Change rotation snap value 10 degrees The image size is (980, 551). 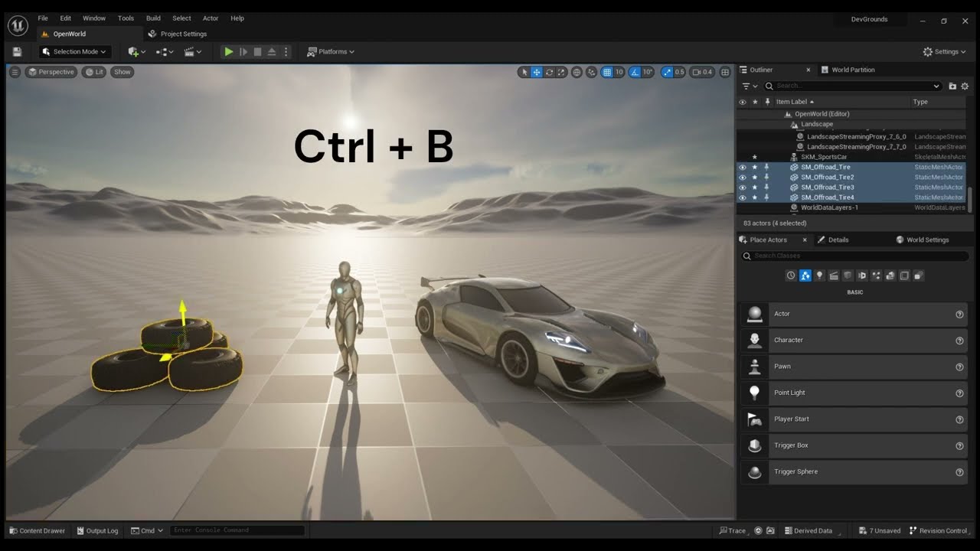point(648,72)
